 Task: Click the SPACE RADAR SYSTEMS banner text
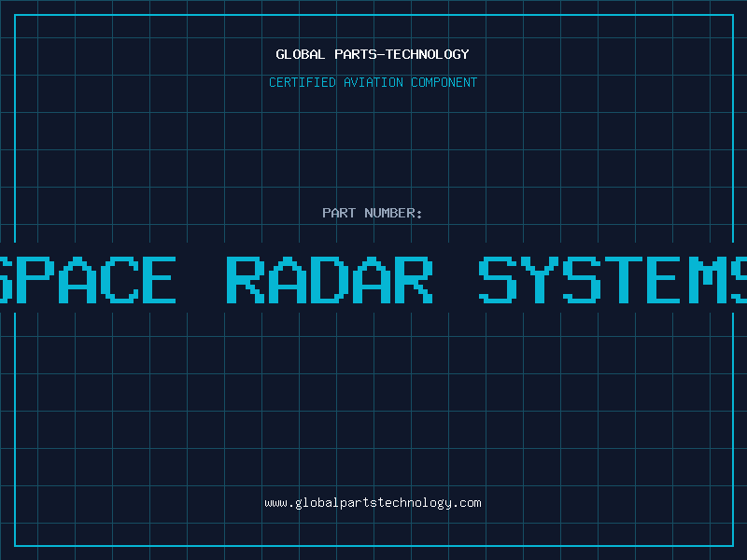pyautogui.click(x=373, y=280)
